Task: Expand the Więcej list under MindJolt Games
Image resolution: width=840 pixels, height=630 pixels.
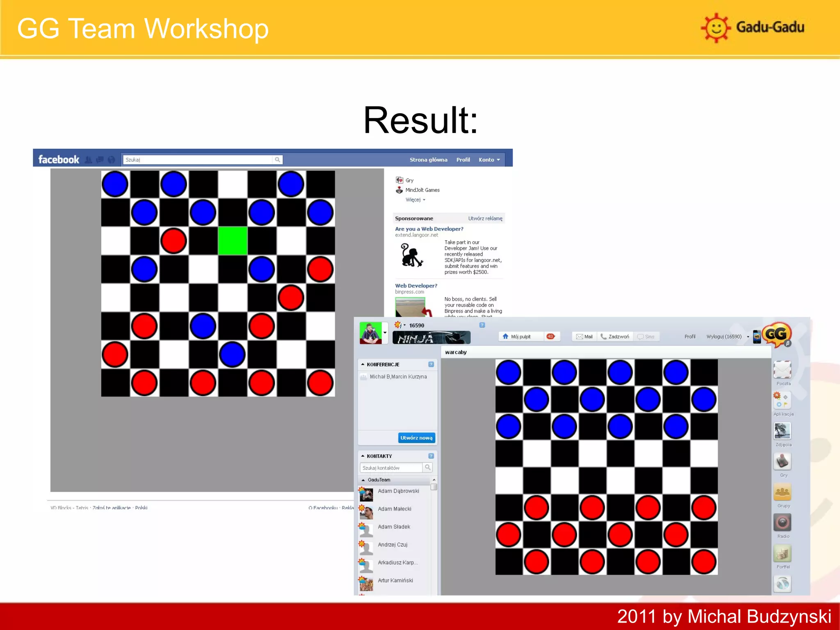Action: tap(415, 200)
